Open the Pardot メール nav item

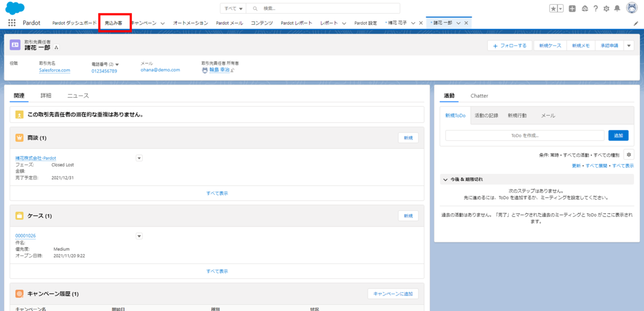click(x=229, y=23)
